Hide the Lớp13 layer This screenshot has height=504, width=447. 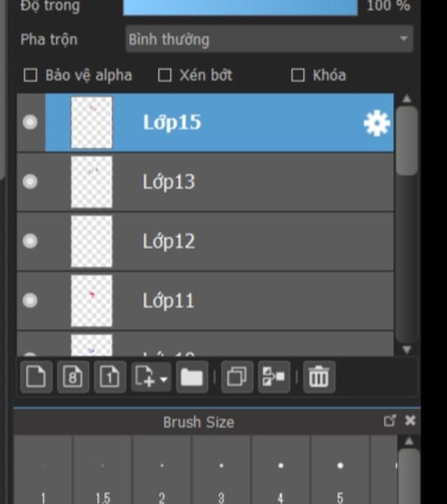coord(30,182)
